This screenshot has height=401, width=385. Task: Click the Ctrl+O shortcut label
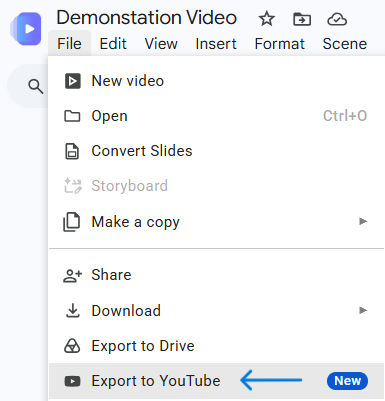[x=345, y=116]
